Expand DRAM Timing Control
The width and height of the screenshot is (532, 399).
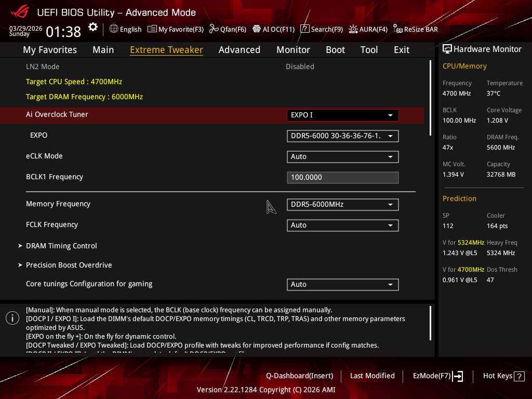61,245
